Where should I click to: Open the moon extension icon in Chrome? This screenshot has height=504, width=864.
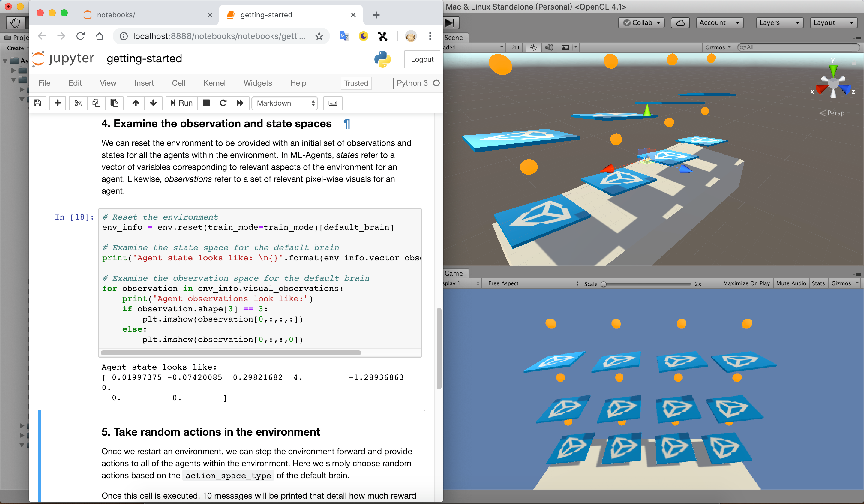[363, 36]
